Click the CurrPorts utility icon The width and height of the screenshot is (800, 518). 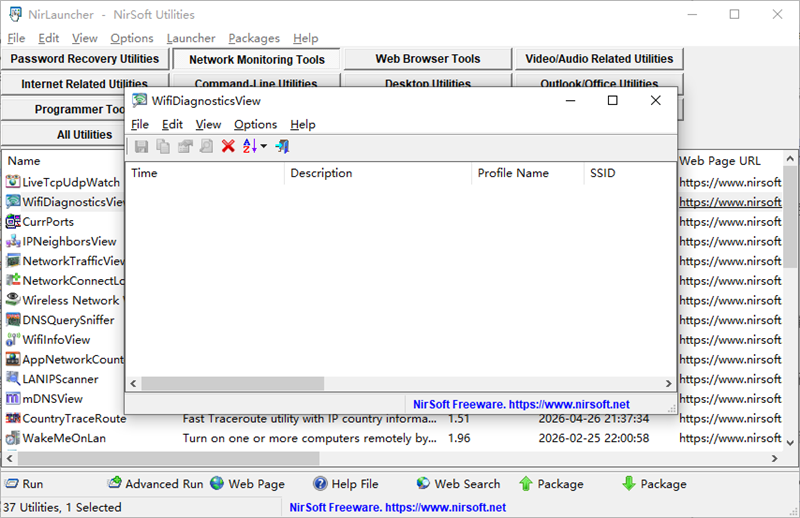[x=13, y=221]
